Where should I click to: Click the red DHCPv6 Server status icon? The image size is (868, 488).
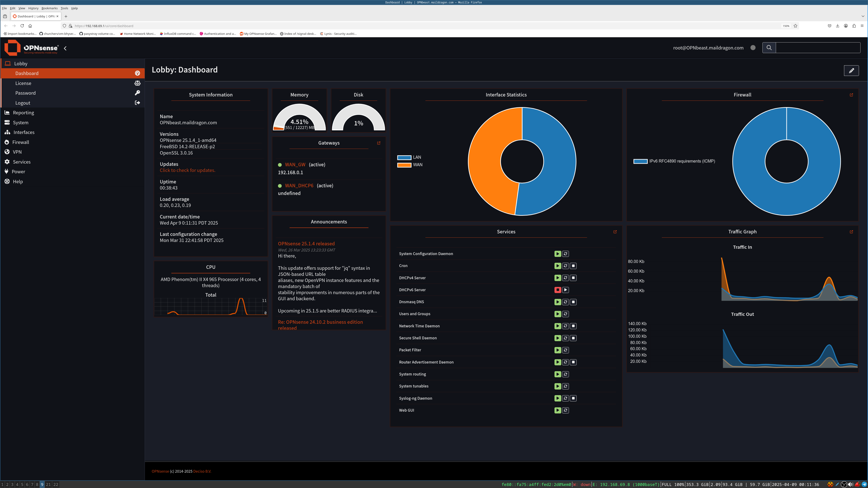click(x=558, y=290)
